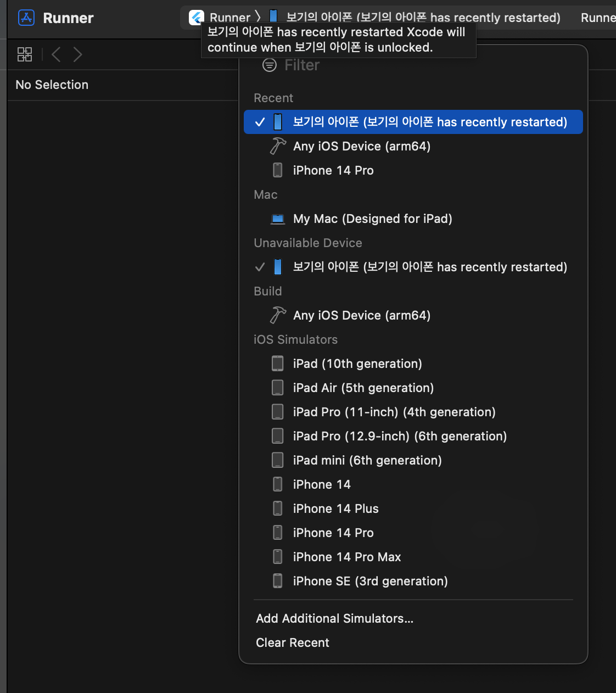Image resolution: width=616 pixels, height=693 pixels.
Task: Choose Any iOS Device (arm64) under Build
Action: (413, 315)
